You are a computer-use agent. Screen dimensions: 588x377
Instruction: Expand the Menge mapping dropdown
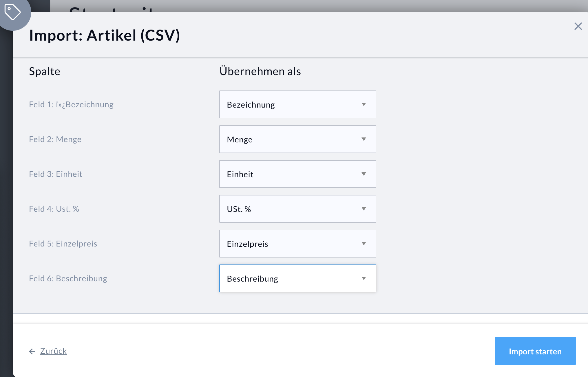tap(297, 139)
